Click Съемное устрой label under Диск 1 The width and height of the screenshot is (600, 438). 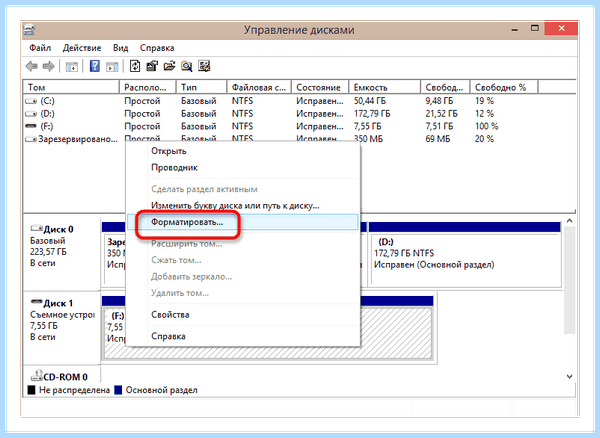pos(62,315)
